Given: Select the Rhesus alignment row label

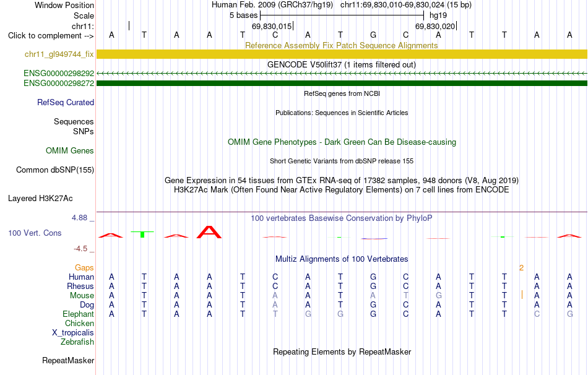Looking at the screenshot, I should point(80,286).
